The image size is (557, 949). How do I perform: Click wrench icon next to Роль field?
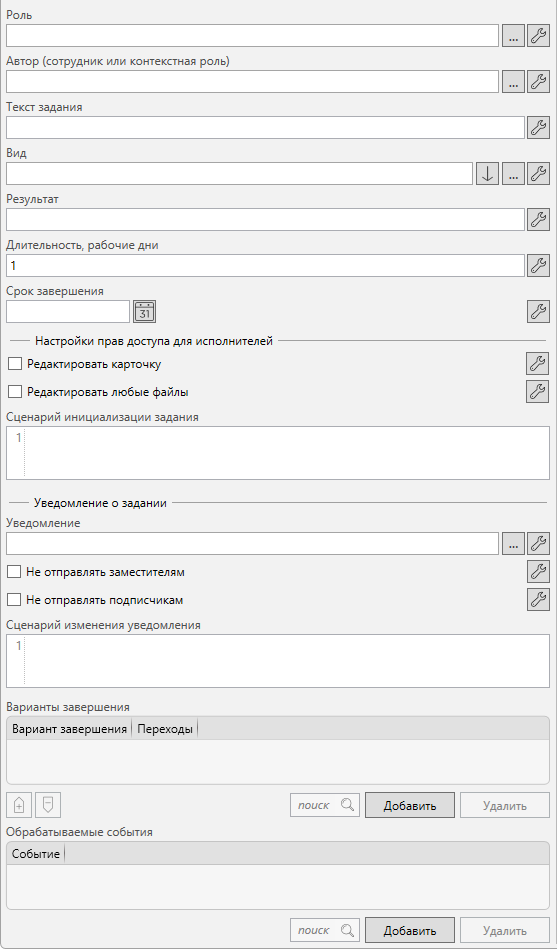[538, 36]
